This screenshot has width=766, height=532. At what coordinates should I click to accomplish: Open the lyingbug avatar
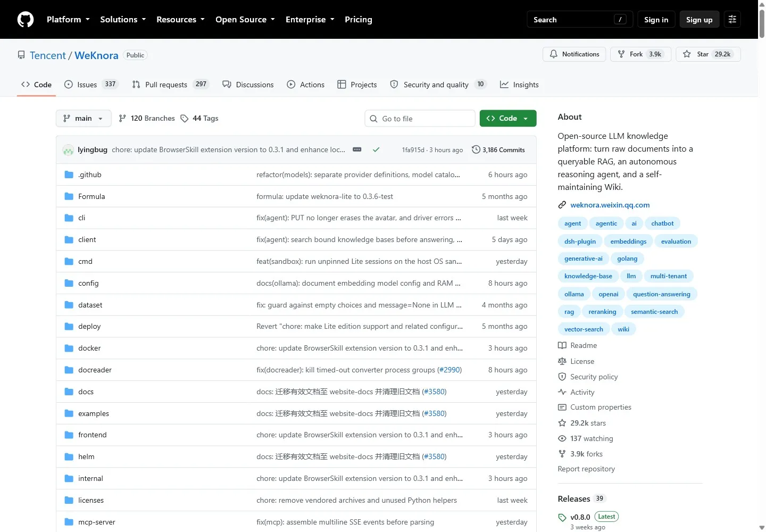68,150
